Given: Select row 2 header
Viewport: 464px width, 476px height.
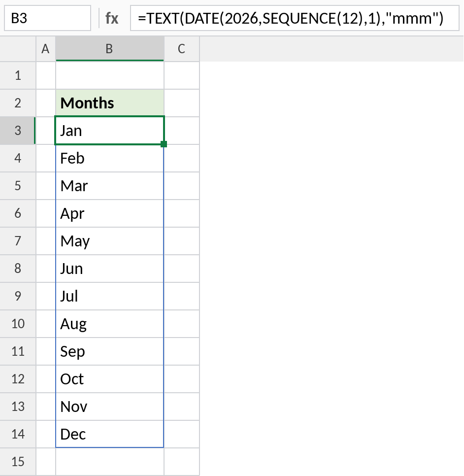Looking at the screenshot, I should 18,103.
